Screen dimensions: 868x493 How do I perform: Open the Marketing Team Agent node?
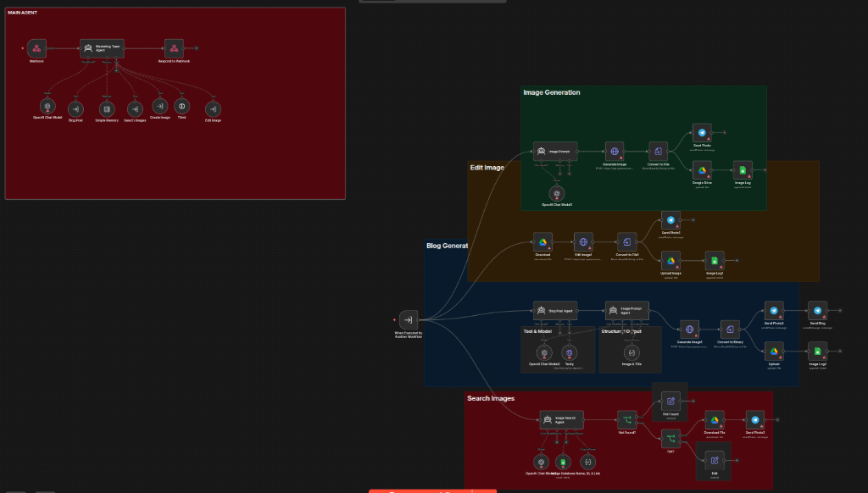[102, 48]
